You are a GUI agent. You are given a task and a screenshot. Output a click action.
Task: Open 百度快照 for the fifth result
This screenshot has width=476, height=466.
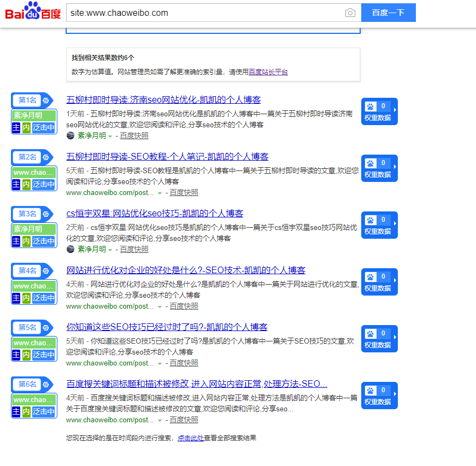coord(184,363)
